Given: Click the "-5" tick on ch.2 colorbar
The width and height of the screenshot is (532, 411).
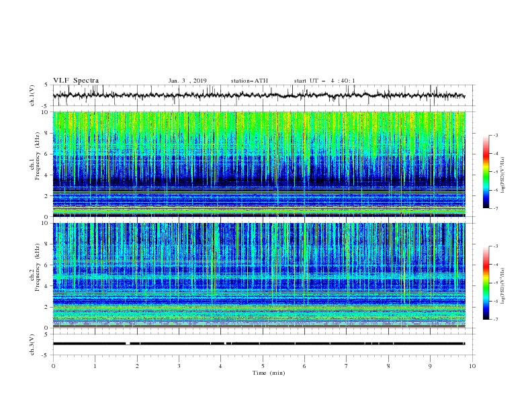Looking at the screenshot, I should click(495, 283).
